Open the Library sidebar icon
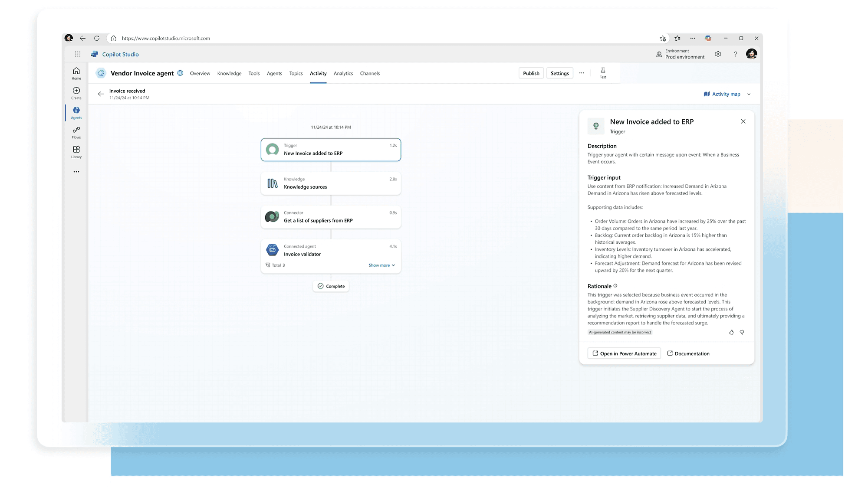This screenshot has height=487, width=868. pyautogui.click(x=76, y=152)
